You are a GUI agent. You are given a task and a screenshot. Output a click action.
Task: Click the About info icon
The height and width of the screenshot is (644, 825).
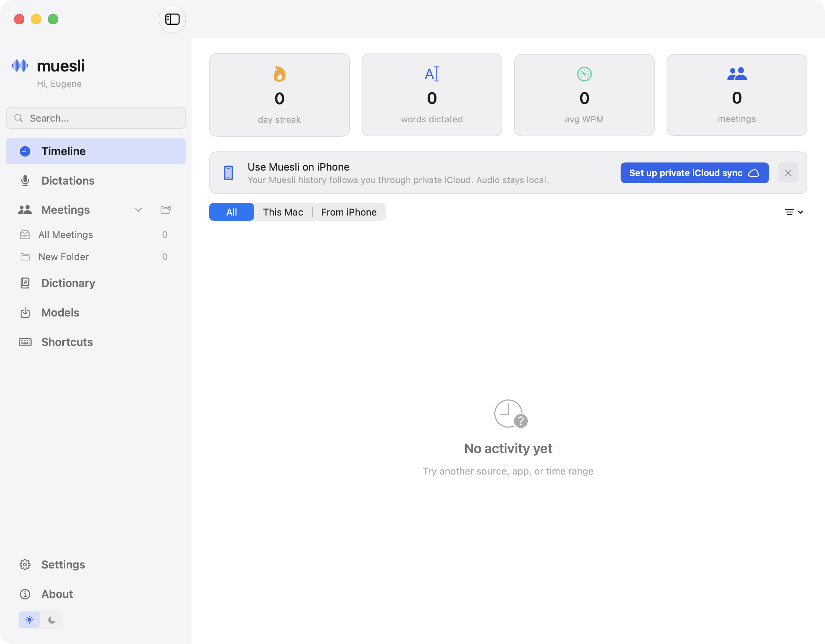point(25,594)
